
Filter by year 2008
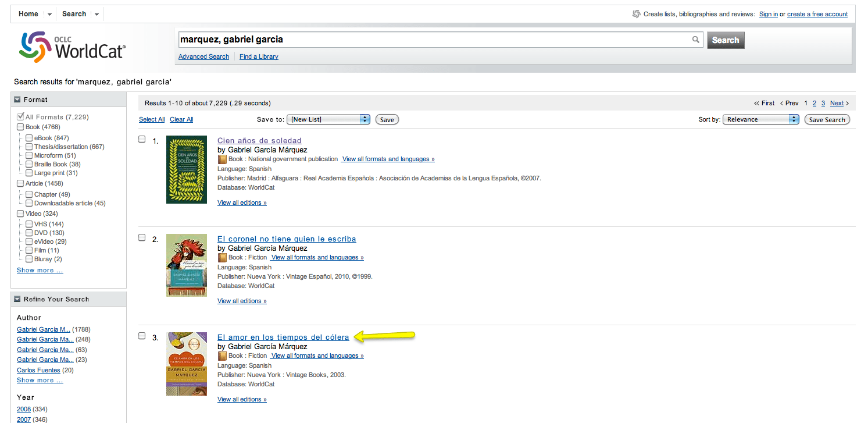24,409
